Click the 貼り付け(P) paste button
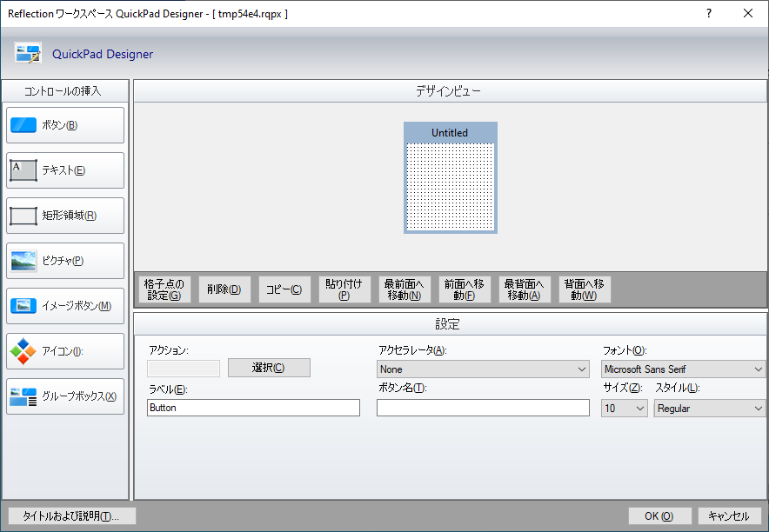The image size is (769, 532). (x=344, y=289)
